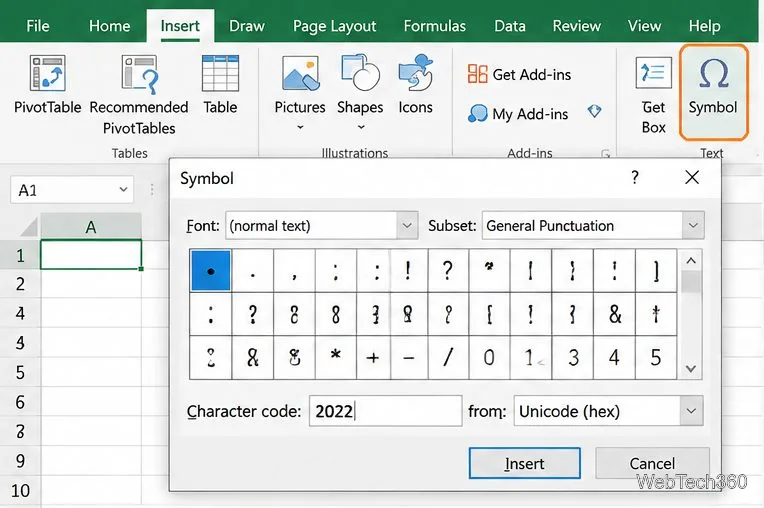764x508 pixels.
Task: Select the digit 5 symbol
Action: pos(656,357)
